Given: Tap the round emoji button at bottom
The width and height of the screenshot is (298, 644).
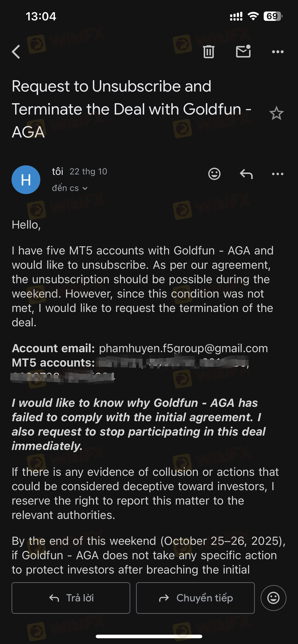Looking at the screenshot, I should (273, 598).
